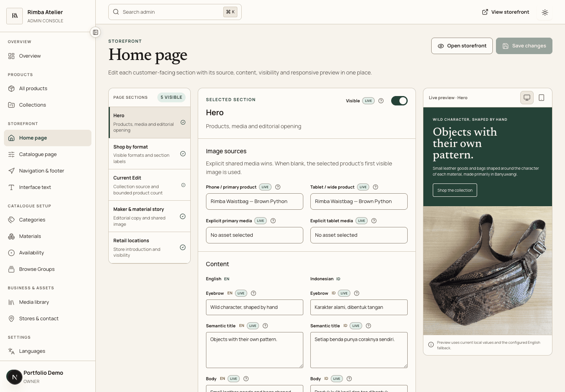Viewport: 565px width, 392px height.
Task: Edit the English Eyebrow text field
Action: 255,307
